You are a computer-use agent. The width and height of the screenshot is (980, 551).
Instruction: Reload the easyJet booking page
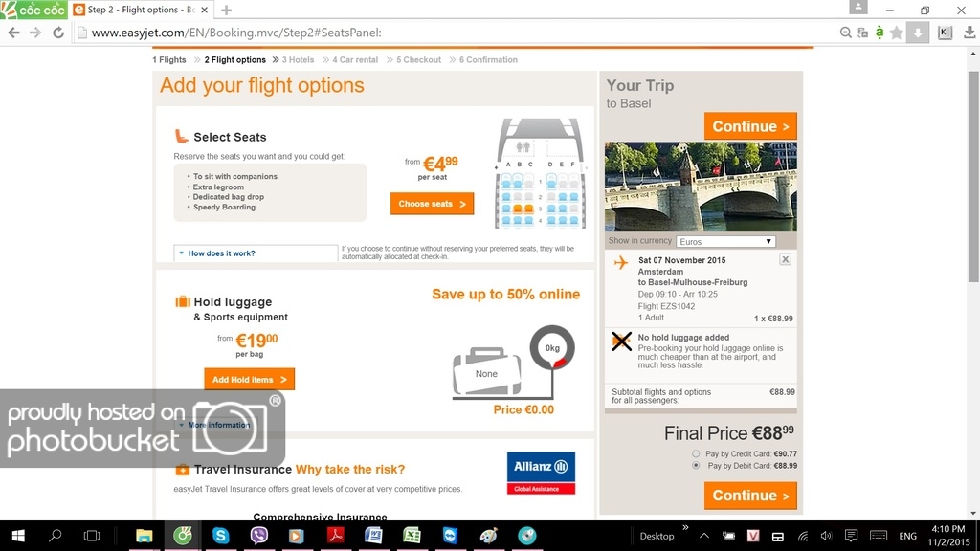pyautogui.click(x=58, y=33)
